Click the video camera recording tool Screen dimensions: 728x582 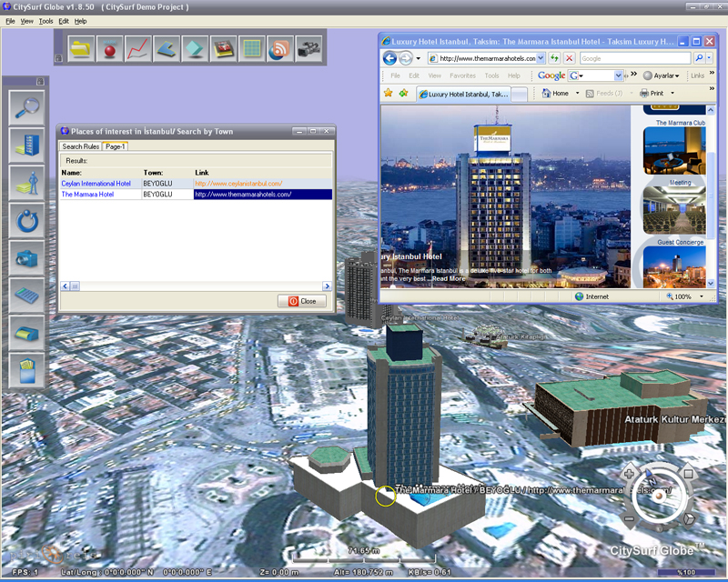point(308,49)
